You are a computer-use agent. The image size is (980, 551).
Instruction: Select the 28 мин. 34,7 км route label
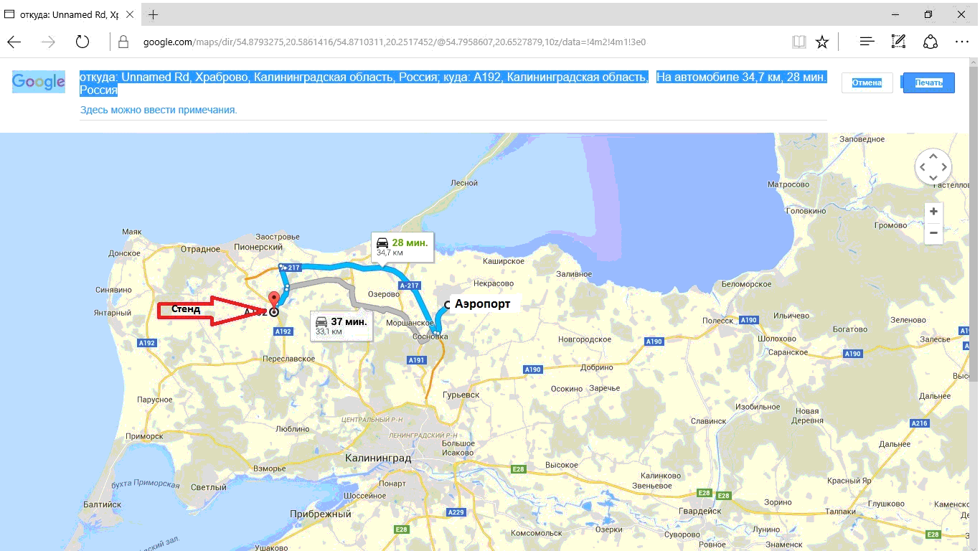(403, 247)
